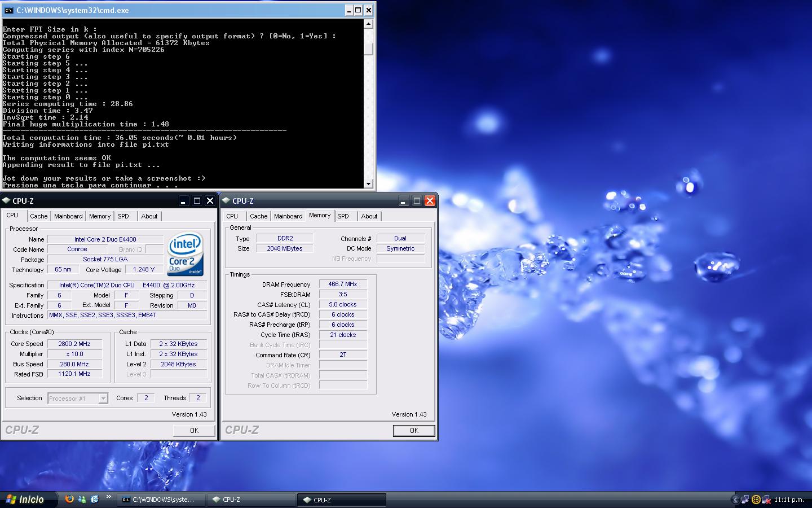Open About tab in right CPU-Z
The width and height of the screenshot is (812, 508).
tap(369, 216)
